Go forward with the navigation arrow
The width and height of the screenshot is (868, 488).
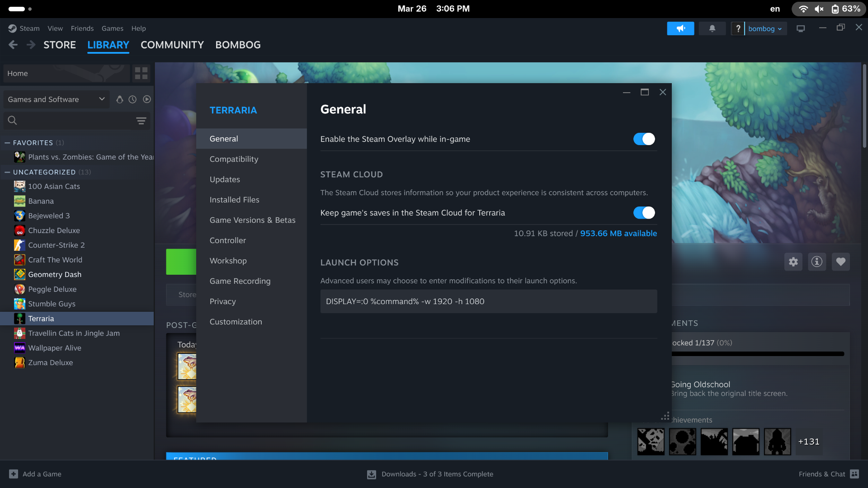[x=31, y=45]
